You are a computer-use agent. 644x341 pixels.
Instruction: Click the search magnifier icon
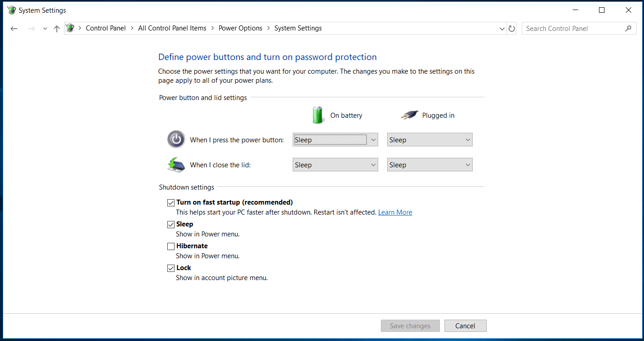[628, 28]
